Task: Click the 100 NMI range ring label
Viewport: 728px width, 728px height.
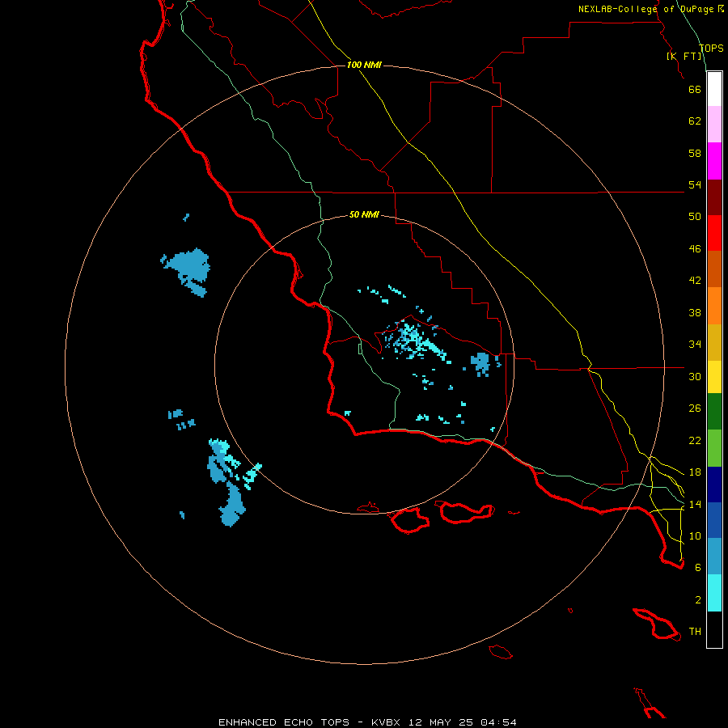Action: click(364, 65)
